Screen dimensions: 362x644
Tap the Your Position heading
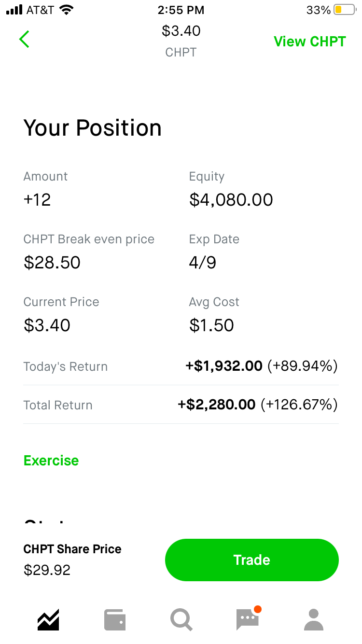93,128
